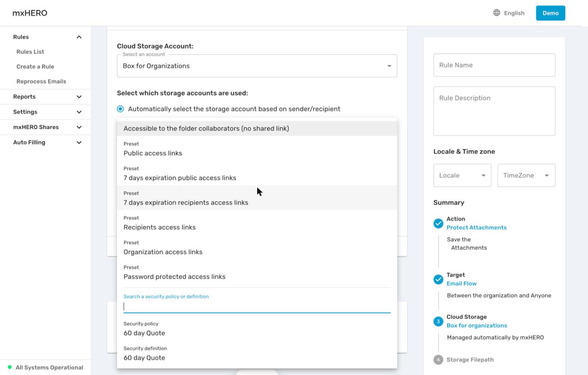
Task: Open the TimeZone dropdown
Action: pos(526,176)
